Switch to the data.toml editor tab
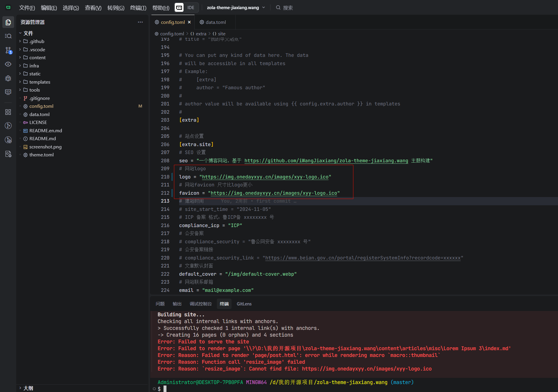 [x=213, y=22]
